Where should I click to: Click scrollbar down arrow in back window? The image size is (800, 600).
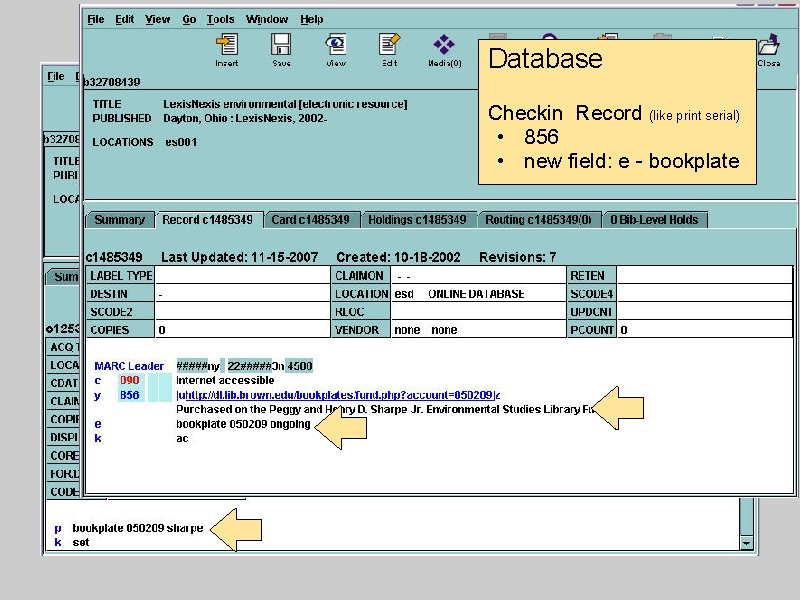[746, 543]
